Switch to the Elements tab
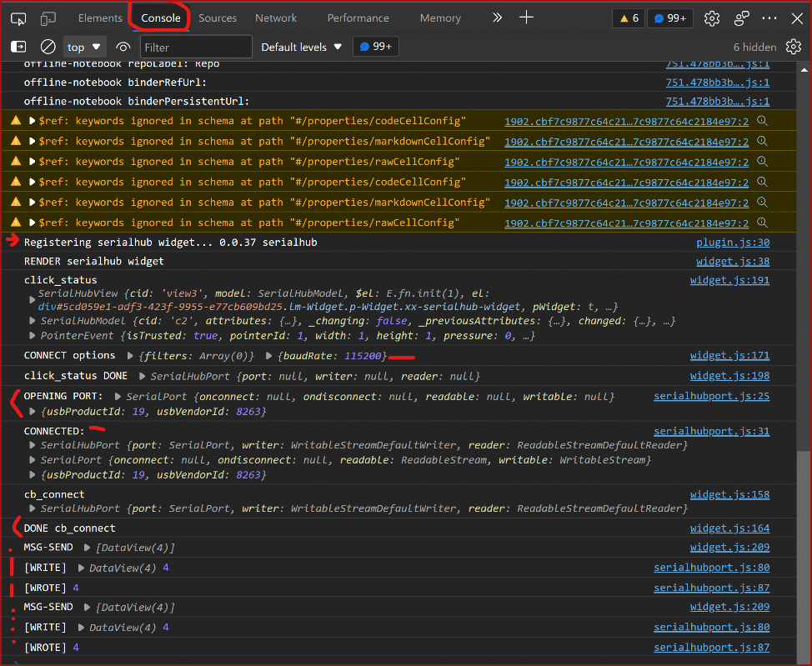Image resolution: width=812 pixels, height=666 pixels. pyautogui.click(x=100, y=18)
